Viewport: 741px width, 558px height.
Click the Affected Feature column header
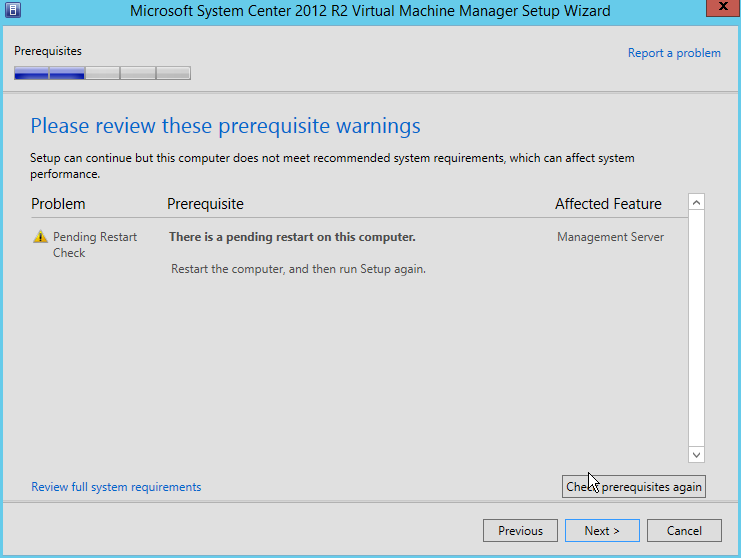pos(608,204)
